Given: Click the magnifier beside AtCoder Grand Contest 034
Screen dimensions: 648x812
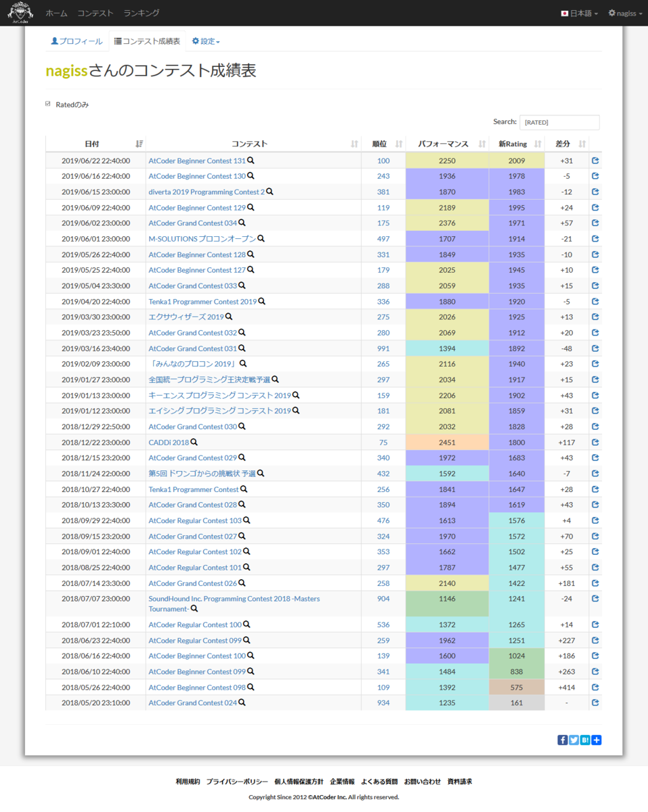Looking at the screenshot, I should click(x=242, y=223).
